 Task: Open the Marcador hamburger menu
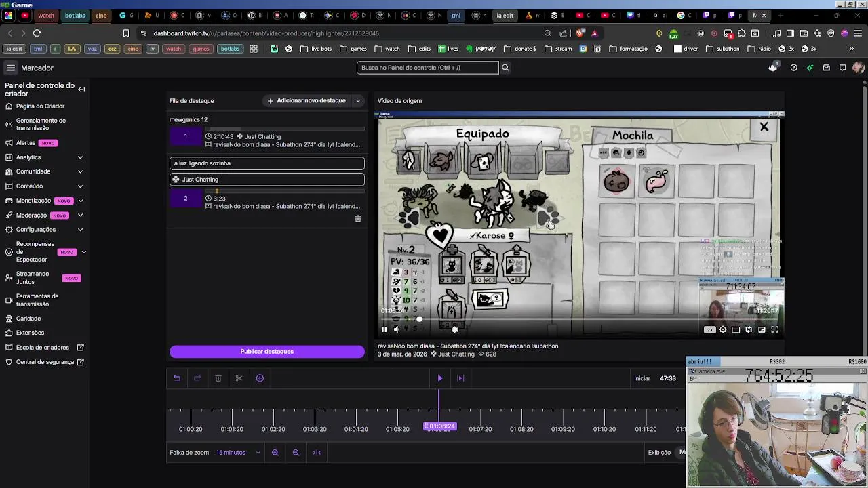pyautogui.click(x=11, y=68)
